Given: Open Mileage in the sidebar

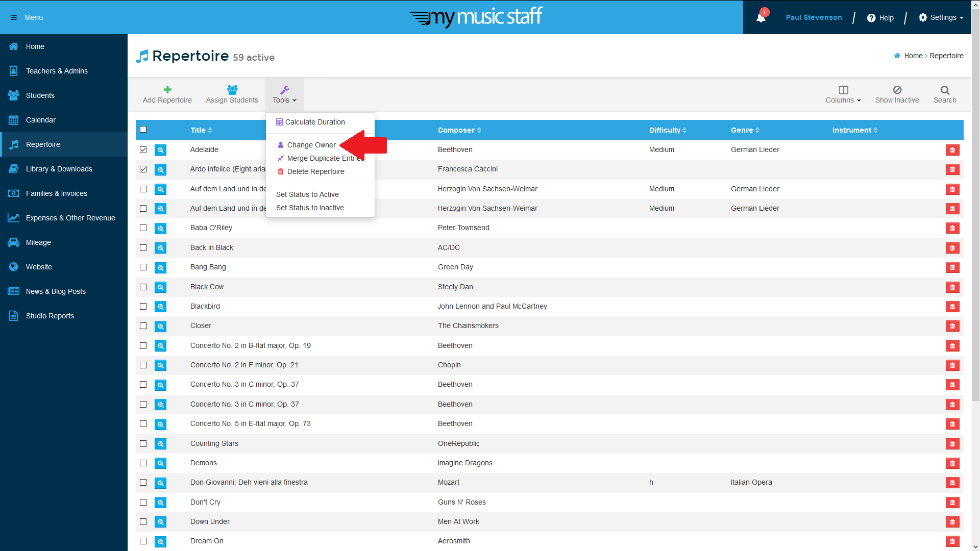Looking at the screenshot, I should (64, 242).
